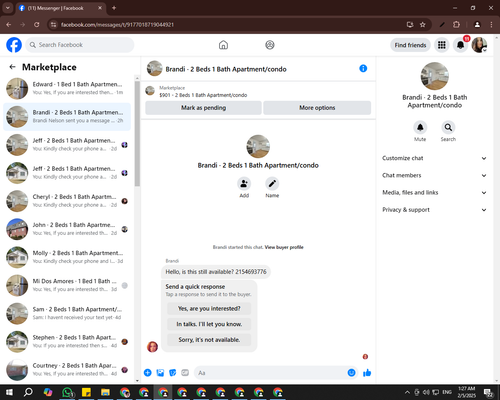
Task: Open John 2 Beds 1 Bath chat
Action: click(x=67, y=229)
